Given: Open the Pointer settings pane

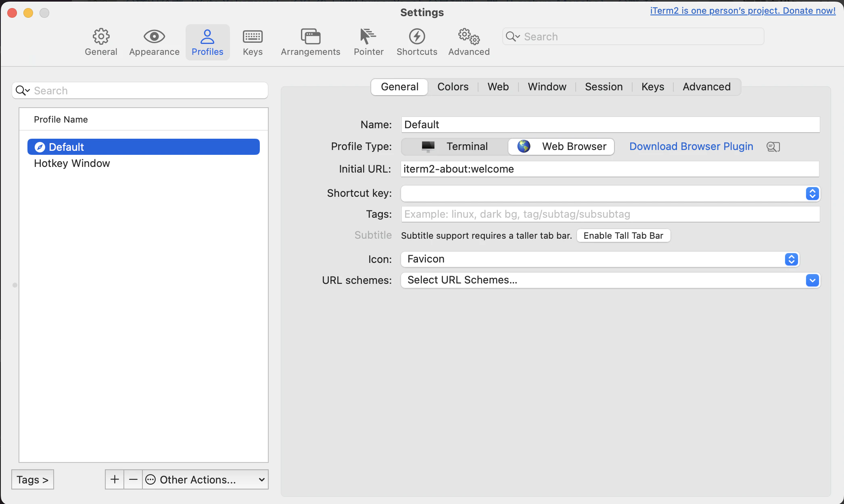Looking at the screenshot, I should 368,42.
